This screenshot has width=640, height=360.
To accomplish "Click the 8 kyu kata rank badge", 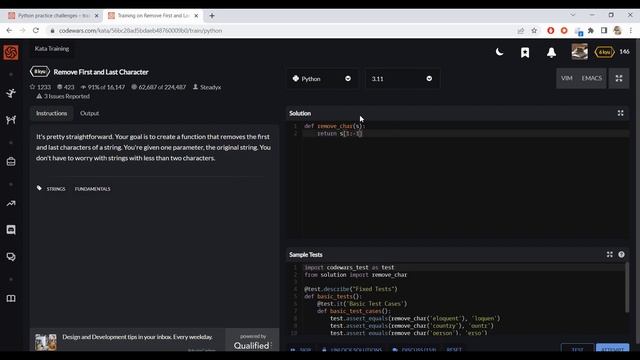I will click(x=40, y=72).
